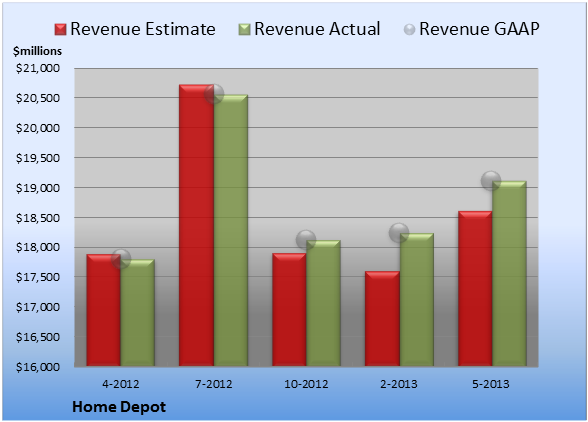Click the $20,000 axis label
The height and width of the screenshot is (422, 588).
38,128
